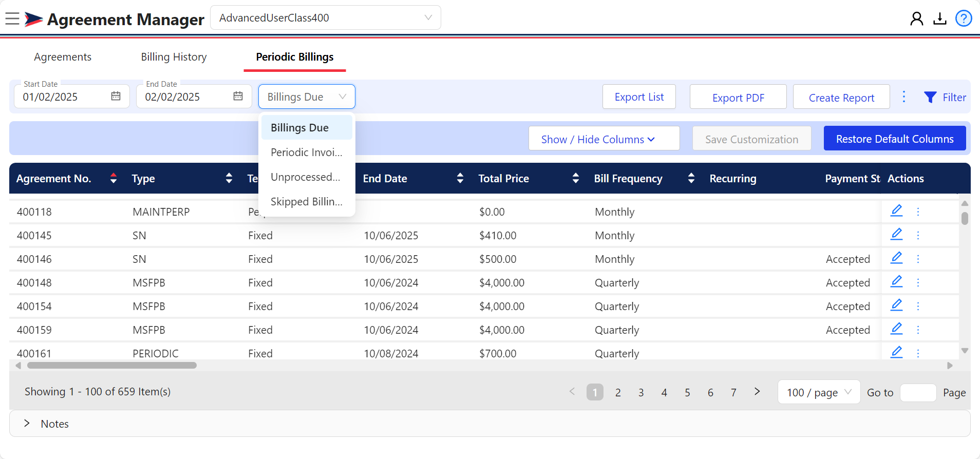The image size is (980, 459).
Task: Edit agreement 400159 with pencil icon
Action: (897, 329)
